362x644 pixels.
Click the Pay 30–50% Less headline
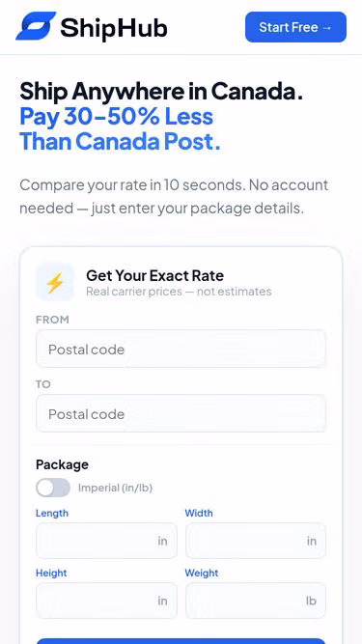pos(117,117)
